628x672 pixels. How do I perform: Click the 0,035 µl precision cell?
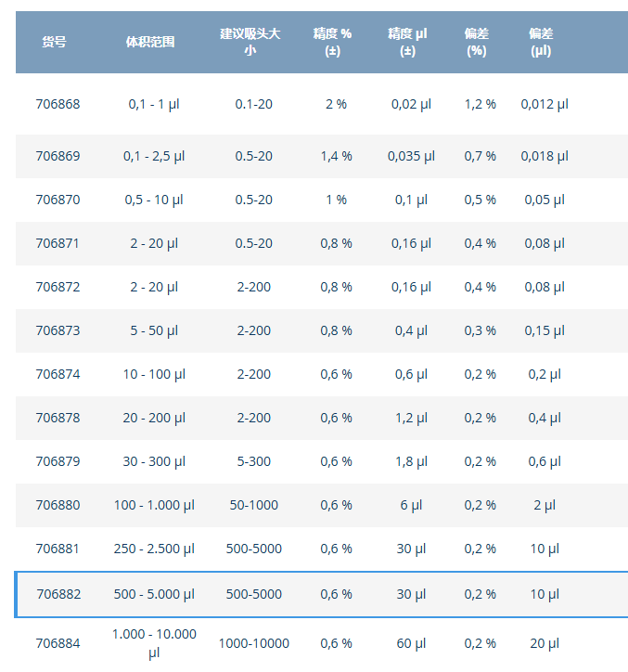tap(411, 156)
